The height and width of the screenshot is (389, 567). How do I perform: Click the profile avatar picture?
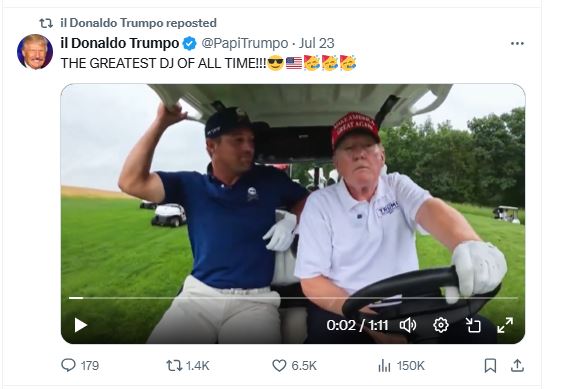click(x=35, y=52)
